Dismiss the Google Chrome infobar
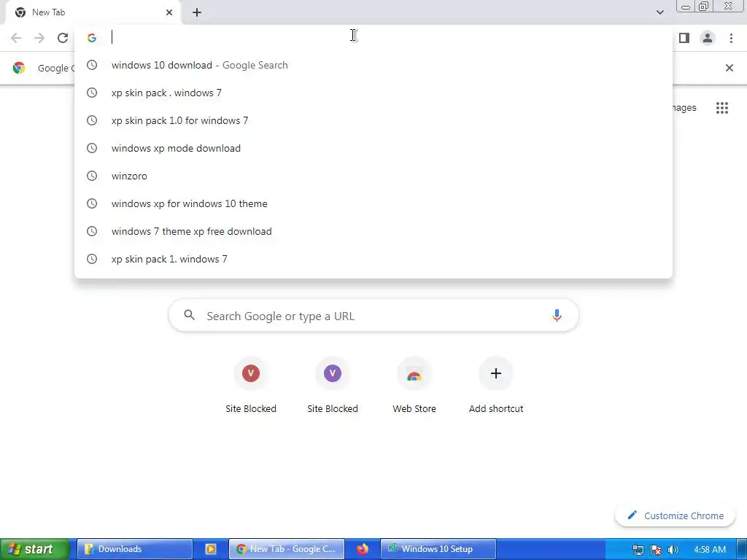Image resolution: width=747 pixels, height=560 pixels. point(729,68)
